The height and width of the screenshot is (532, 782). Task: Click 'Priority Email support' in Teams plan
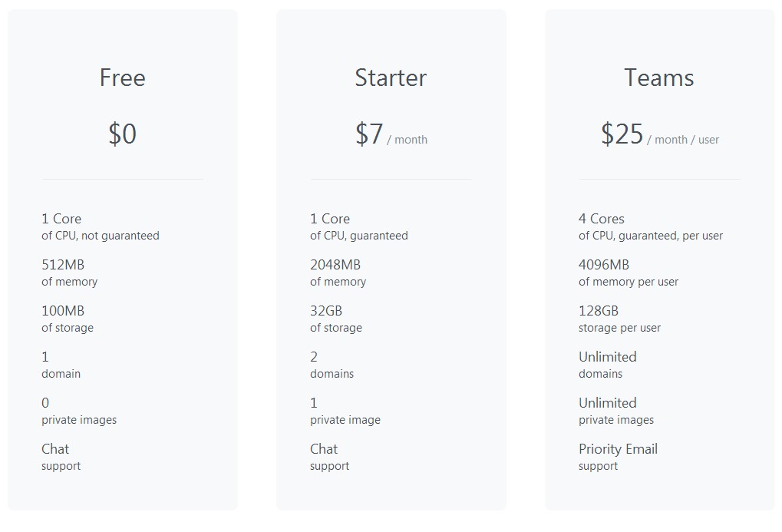point(618,457)
